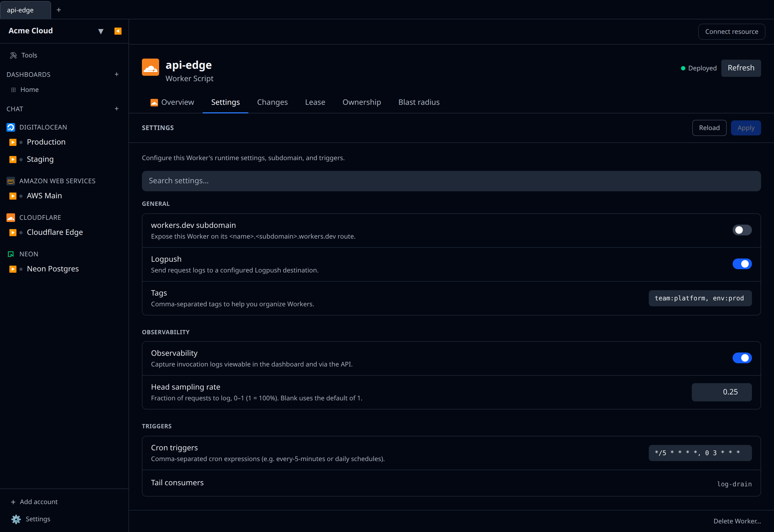
Task: Expand the AWS Main account arrow
Action: (x=13, y=196)
